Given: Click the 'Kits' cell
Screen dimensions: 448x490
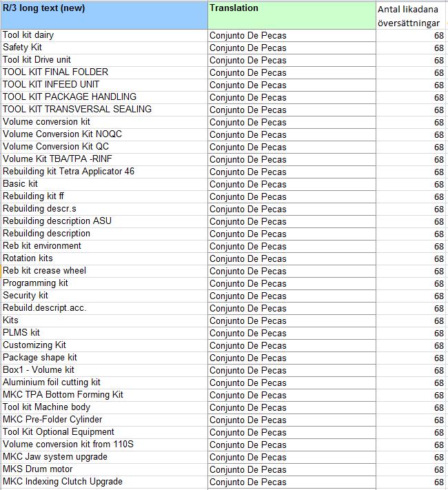Looking at the screenshot, I should 104,320.
